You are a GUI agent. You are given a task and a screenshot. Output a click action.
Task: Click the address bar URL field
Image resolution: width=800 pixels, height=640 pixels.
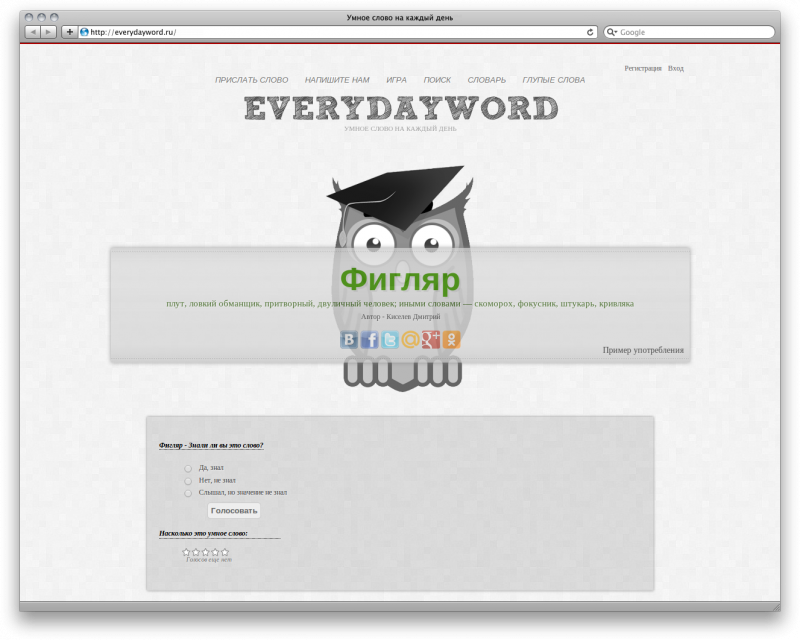pos(337,32)
